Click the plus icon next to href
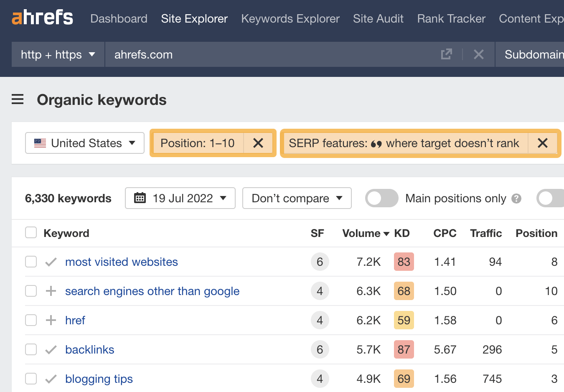The height and width of the screenshot is (392, 564). [50, 320]
